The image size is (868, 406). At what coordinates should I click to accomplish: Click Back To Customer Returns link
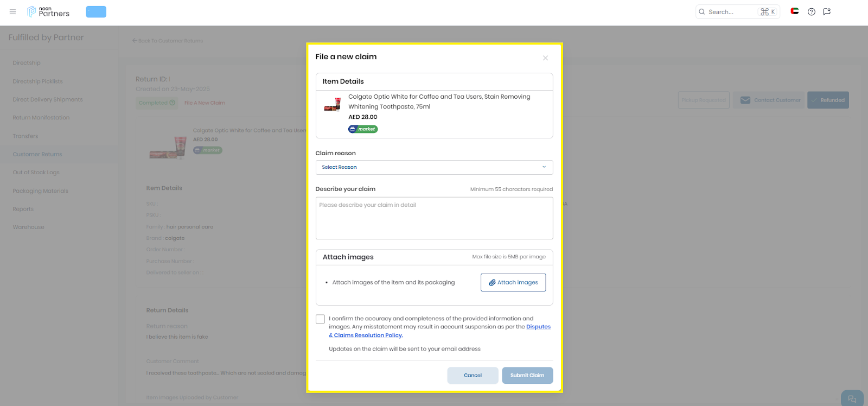[x=168, y=41]
